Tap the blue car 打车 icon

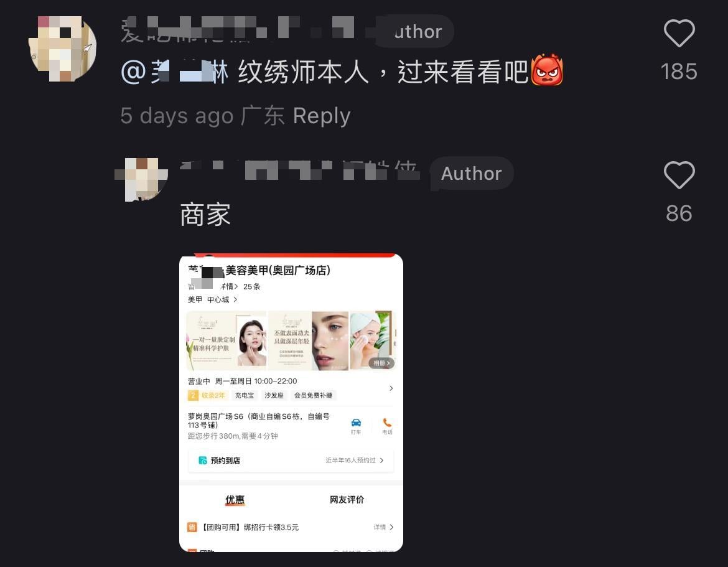click(x=356, y=426)
